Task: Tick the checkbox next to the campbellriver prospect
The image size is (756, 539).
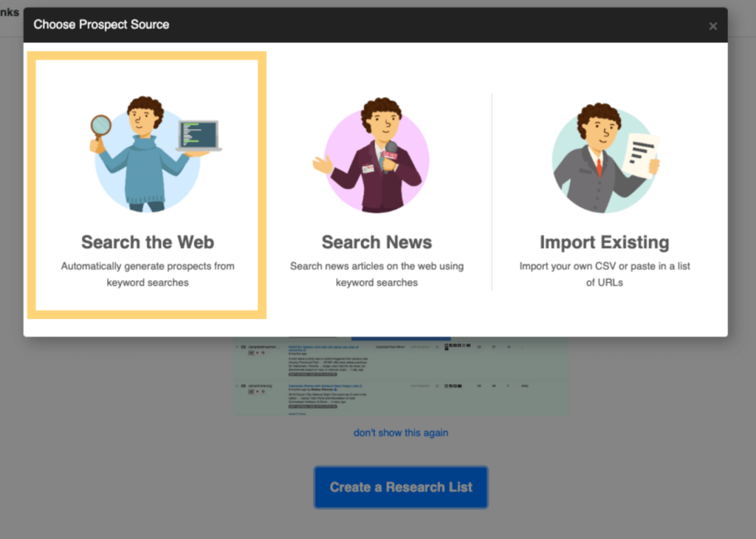Action: (243, 347)
